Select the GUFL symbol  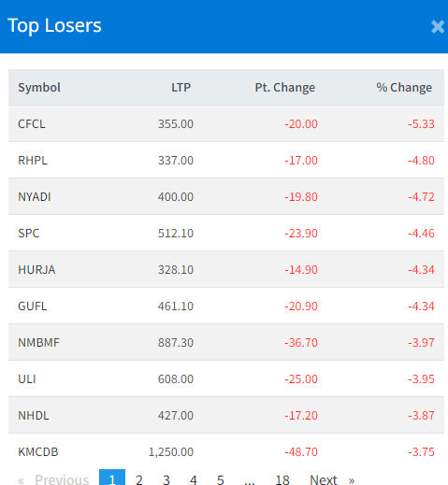click(33, 307)
